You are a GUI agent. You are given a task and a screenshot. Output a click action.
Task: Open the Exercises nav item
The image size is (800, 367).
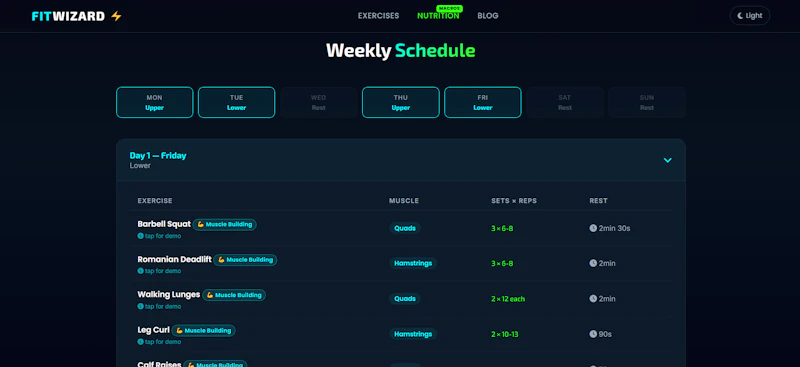(379, 16)
